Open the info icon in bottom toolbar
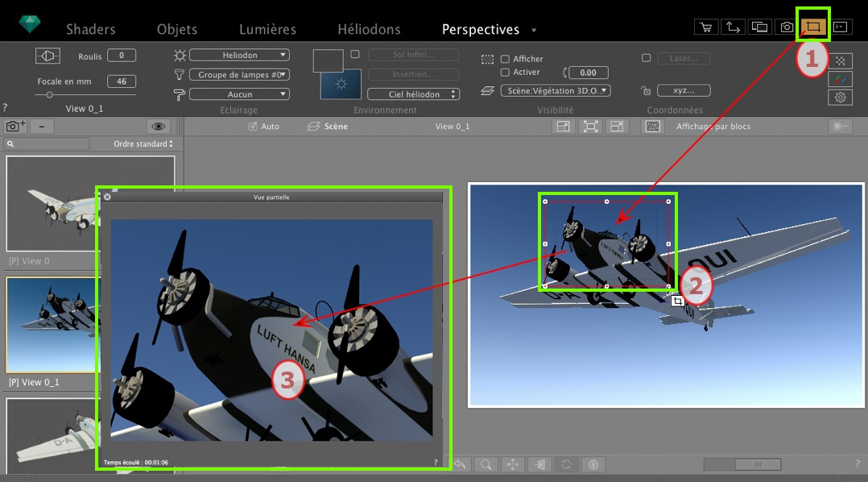 593,464
